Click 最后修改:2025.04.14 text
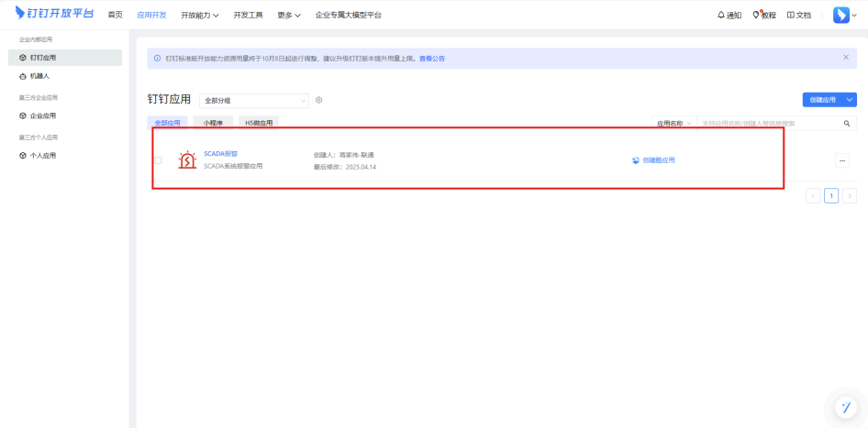Viewport: 868px width, 428px height. [x=344, y=167]
